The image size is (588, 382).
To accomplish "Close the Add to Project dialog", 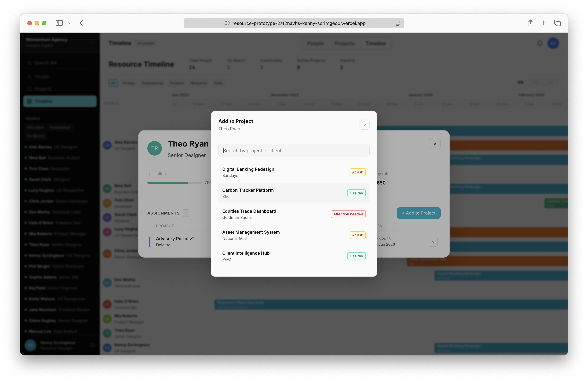I will [x=364, y=125].
